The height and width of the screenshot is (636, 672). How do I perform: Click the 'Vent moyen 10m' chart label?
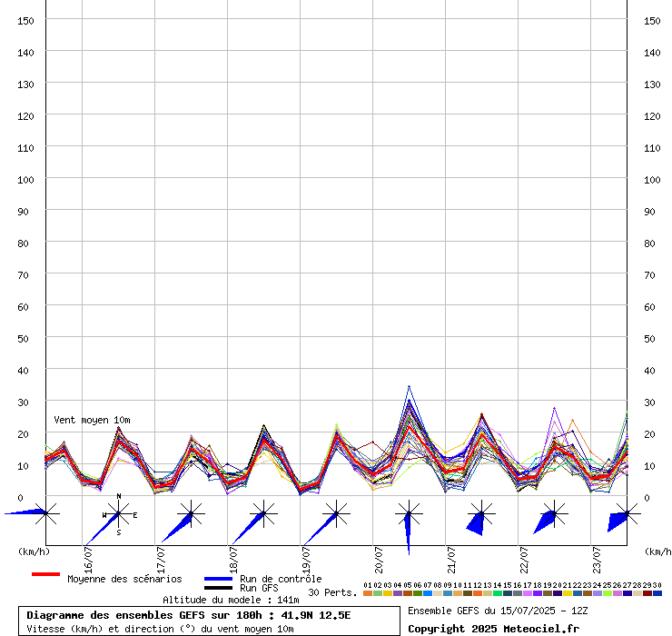pyautogui.click(x=92, y=421)
